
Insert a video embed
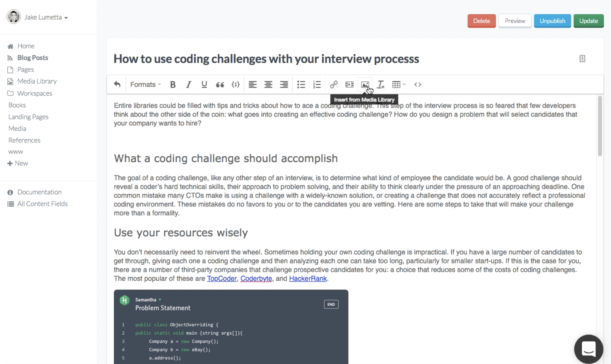(349, 84)
